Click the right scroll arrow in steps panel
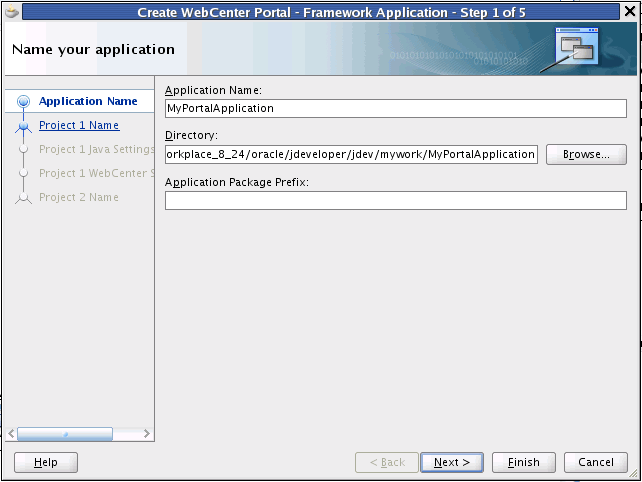 coord(147,434)
